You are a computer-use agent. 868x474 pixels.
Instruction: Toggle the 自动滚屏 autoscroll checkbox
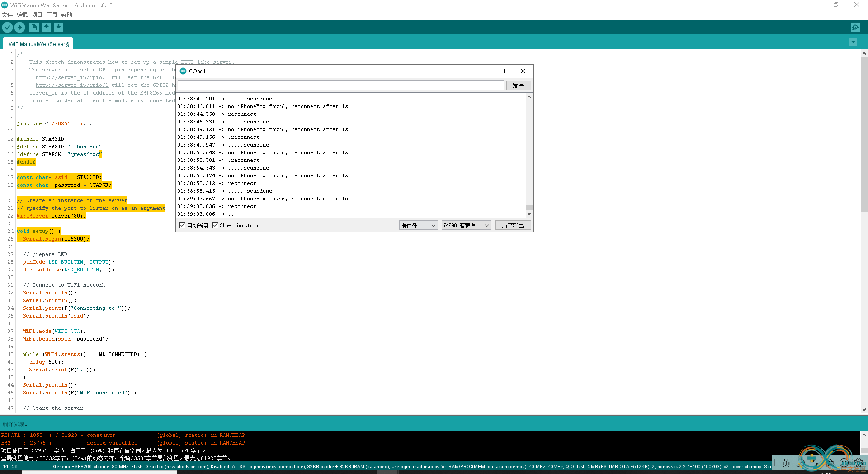coord(183,225)
